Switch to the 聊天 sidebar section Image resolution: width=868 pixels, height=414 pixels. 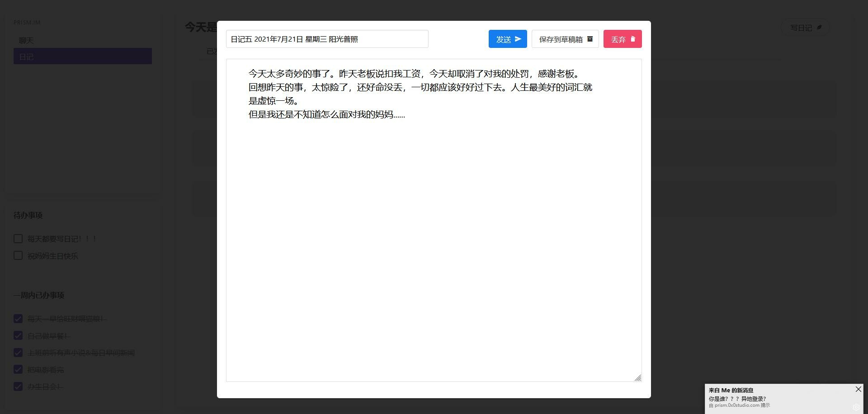coord(26,40)
